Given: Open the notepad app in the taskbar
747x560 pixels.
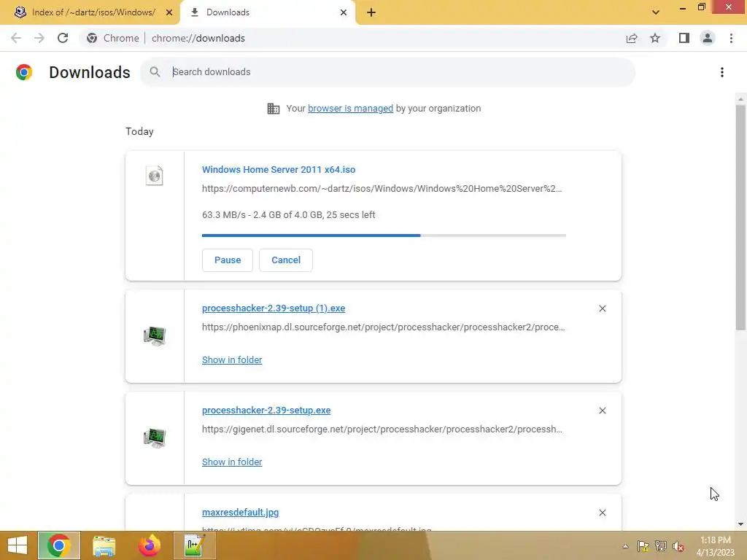Looking at the screenshot, I should tap(194, 545).
